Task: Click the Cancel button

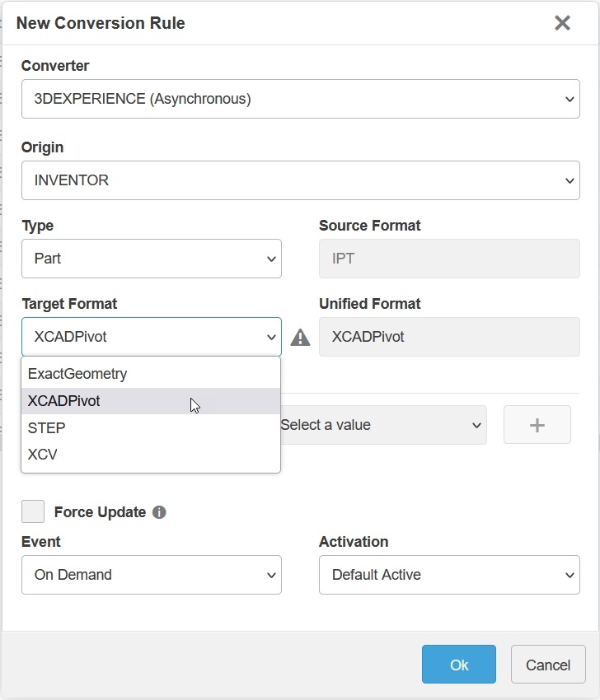Action: click(548, 665)
